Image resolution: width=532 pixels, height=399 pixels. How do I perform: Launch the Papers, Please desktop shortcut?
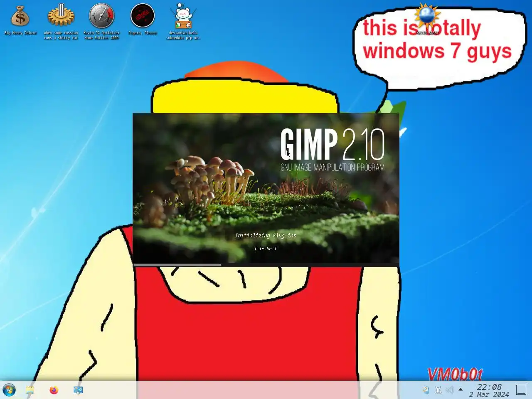tap(143, 19)
